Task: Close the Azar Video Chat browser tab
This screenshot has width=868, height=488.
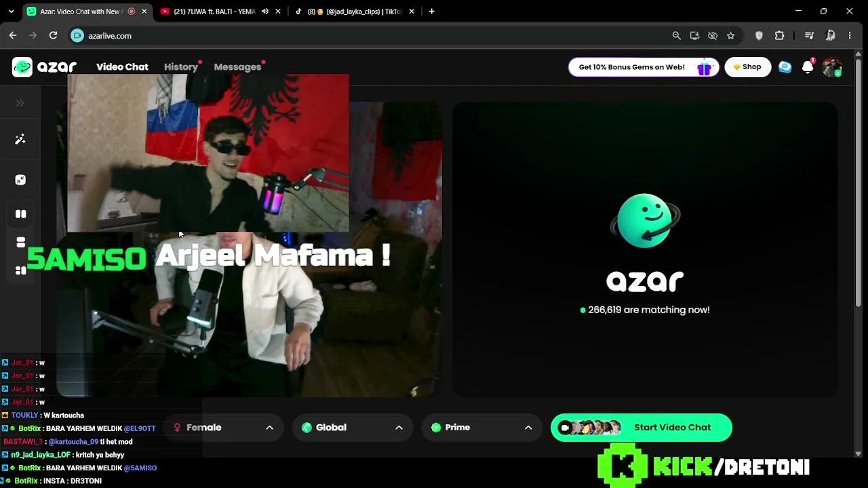Action: (144, 12)
